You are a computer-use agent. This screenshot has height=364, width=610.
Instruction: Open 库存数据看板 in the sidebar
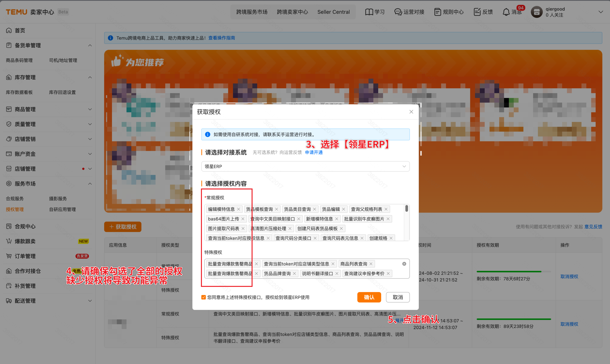click(19, 93)
